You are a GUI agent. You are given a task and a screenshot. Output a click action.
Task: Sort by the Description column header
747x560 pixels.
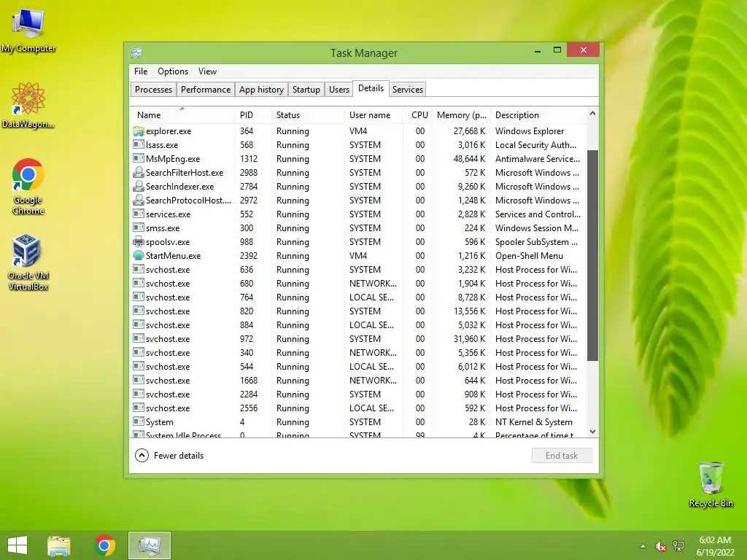[x=538, y=114]
